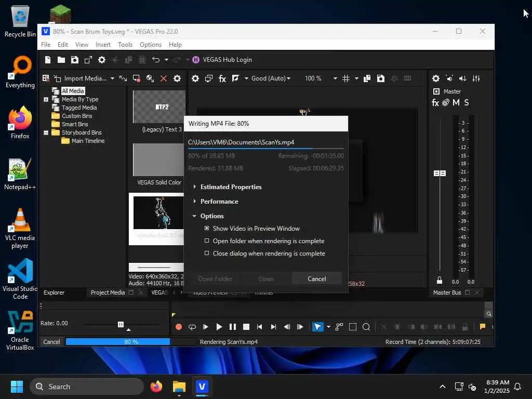Click the Remove unused media icon
The image size is (532, 399).
pos(46,78)
